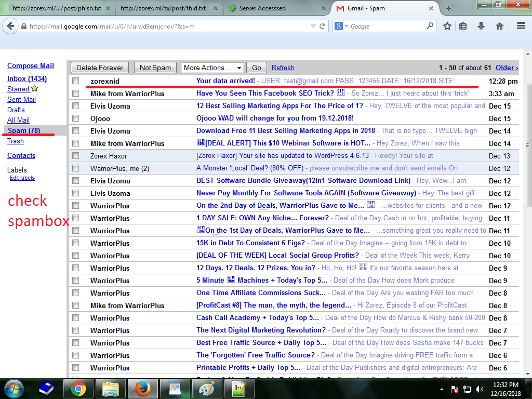The image size is (532, 399).
Task: Open Ojooo WAD will change message
Action: 275,118
